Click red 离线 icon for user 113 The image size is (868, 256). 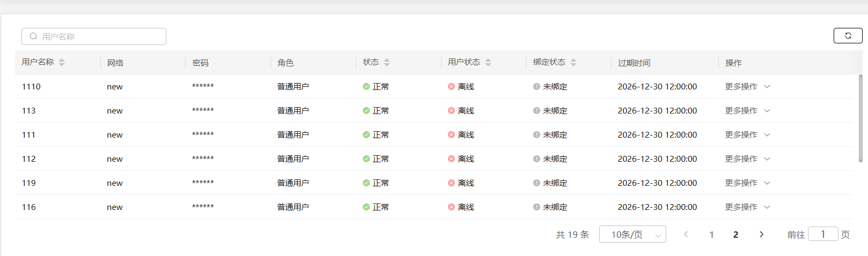[452, 111]
